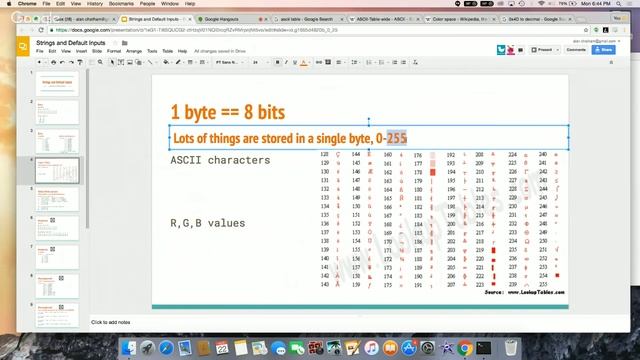Click the Present button

[542, 50]
